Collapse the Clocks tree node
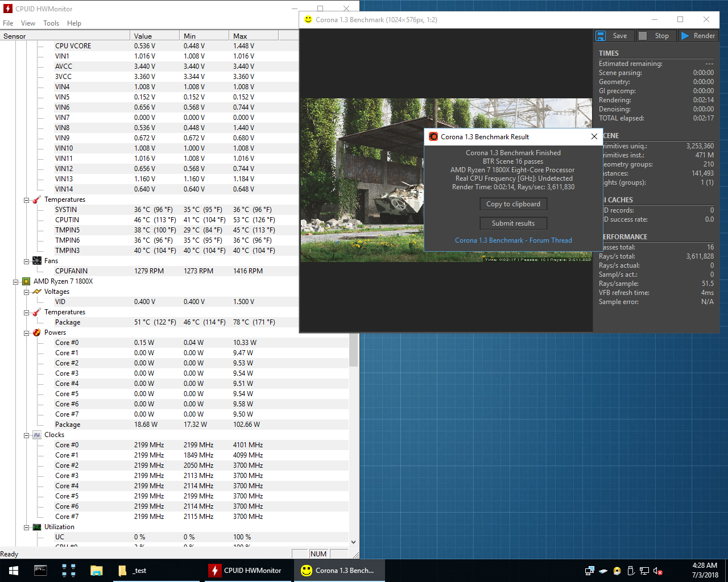The height and width of the screenshot is (582, 728). point(27,435)
